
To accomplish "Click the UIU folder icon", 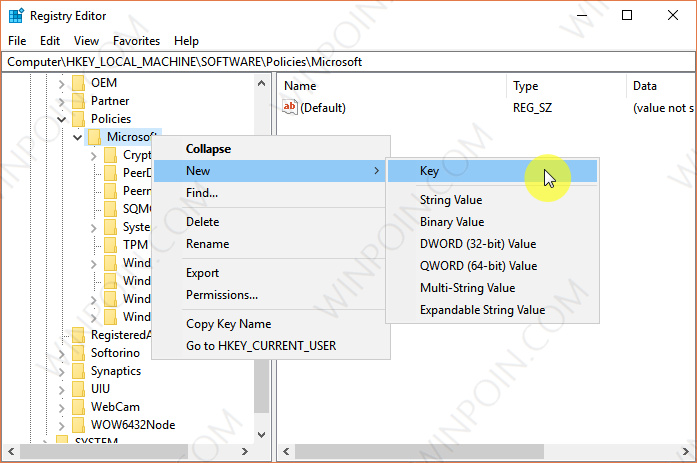I will (x=78, y=389).
